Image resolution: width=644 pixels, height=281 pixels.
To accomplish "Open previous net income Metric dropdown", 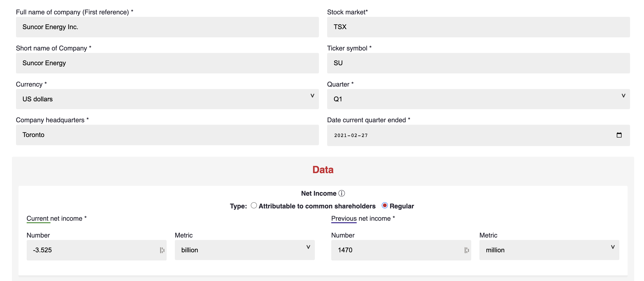I will pyautogui.click(x=549, y=250).
